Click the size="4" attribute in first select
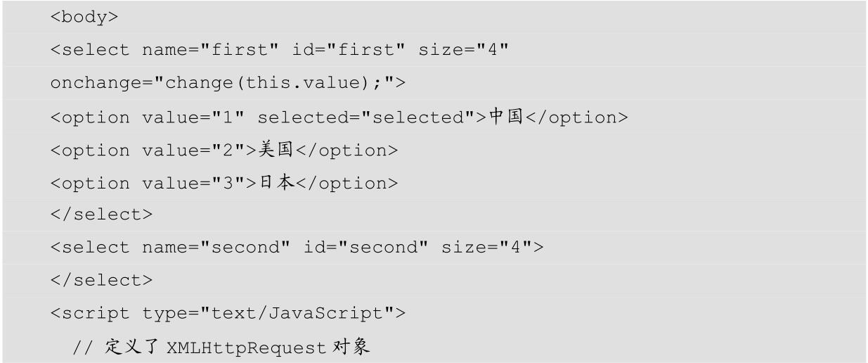The width and height of the screenshot is (868, 363). (463, 51)
